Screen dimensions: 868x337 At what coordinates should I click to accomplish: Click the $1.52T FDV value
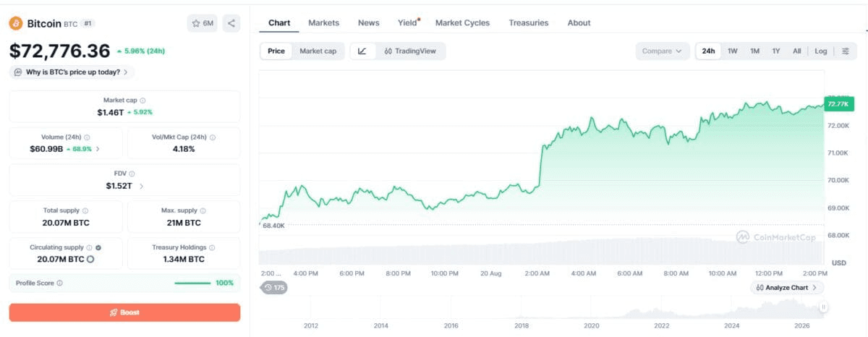(x=119, y=186)
